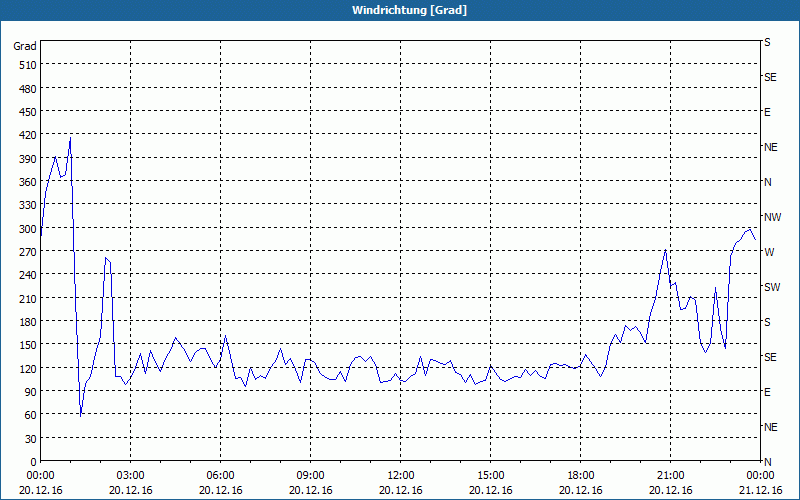Select the 300 y-axis value
This screenshot has width=800, height=500.
[29, 229]
